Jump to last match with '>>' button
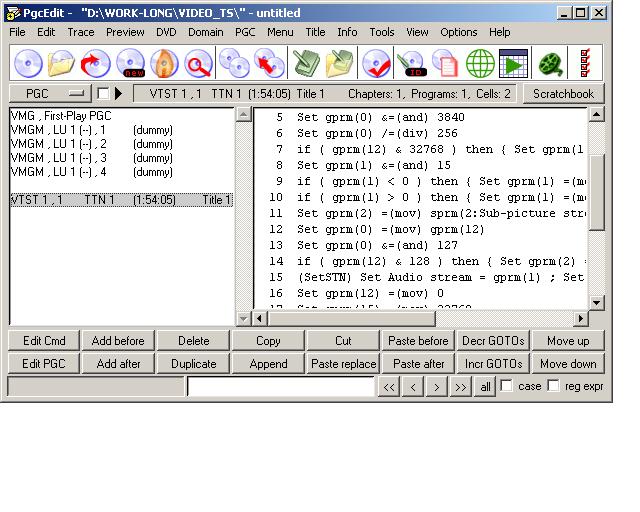 click(x=461, y=386)
